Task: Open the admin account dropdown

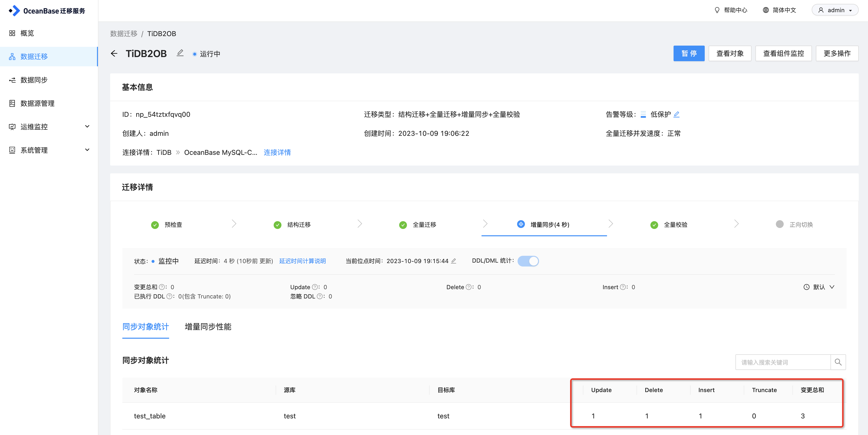Action: tap(835, 10)
